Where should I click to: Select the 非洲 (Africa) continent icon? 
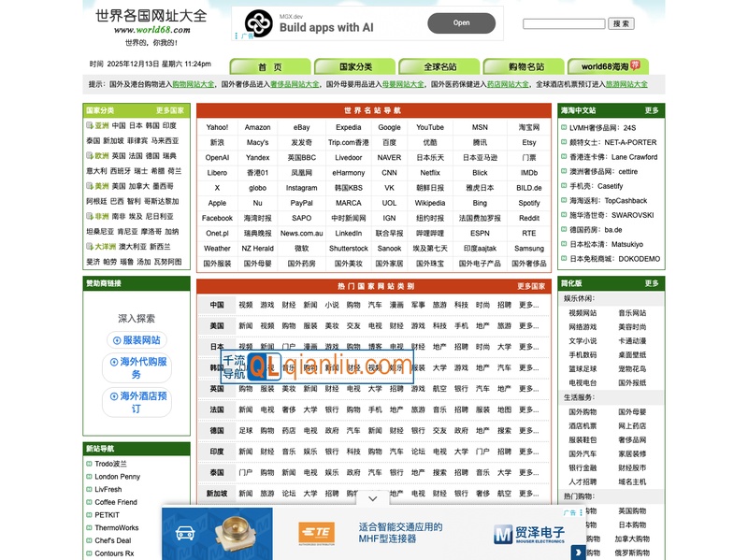pyautogui.click(x=89, y=216)
